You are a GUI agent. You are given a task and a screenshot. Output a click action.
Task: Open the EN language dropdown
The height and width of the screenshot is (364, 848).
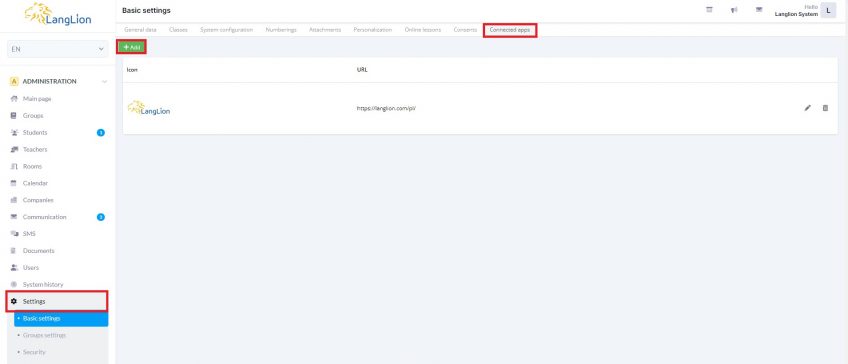tap(57, 49)
